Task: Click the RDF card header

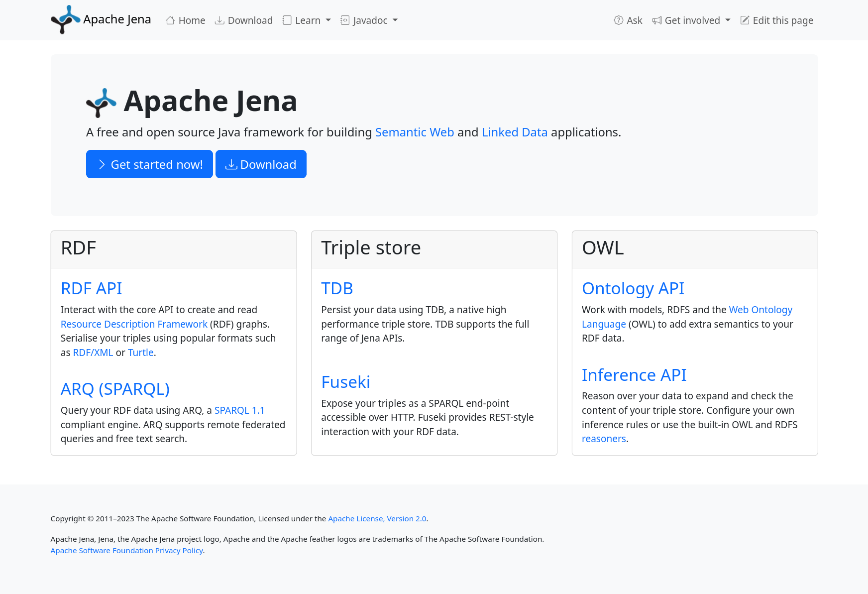Action: pyautogui.click(x=174, y=249)
